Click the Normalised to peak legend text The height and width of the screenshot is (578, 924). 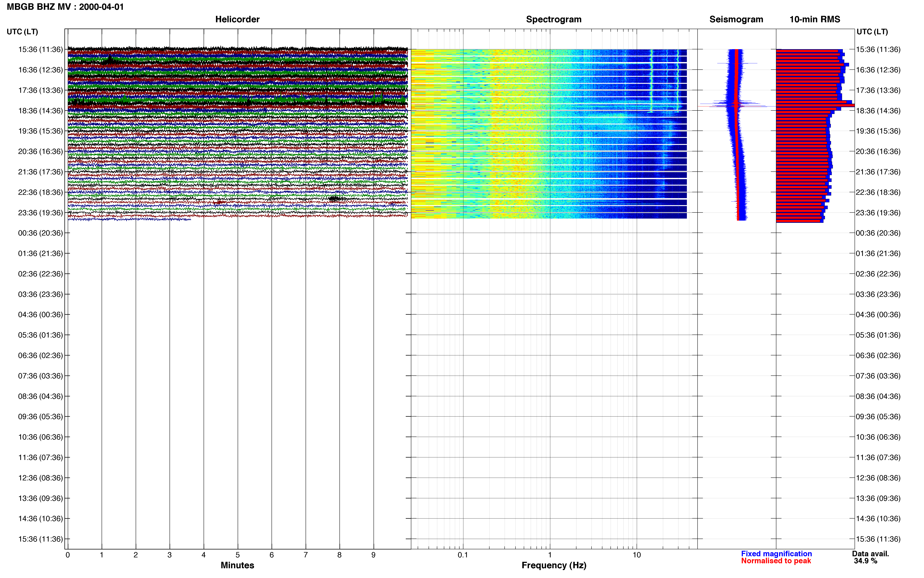click(x=776, y=561)
